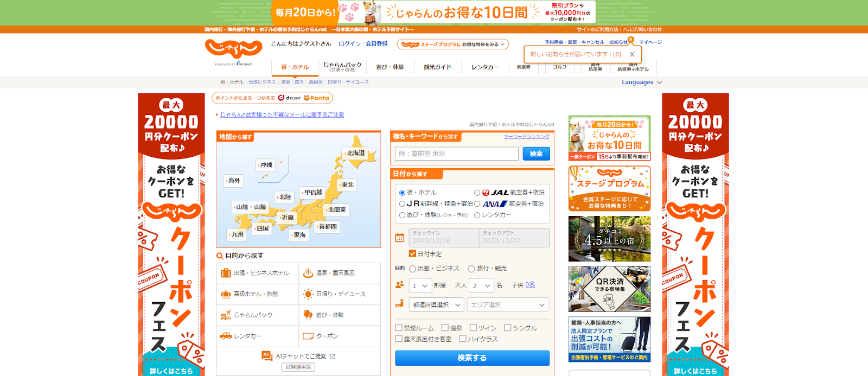Open the room count dropdown
Viewport: 868px width, 376px height.
click(x=420, y=285)
